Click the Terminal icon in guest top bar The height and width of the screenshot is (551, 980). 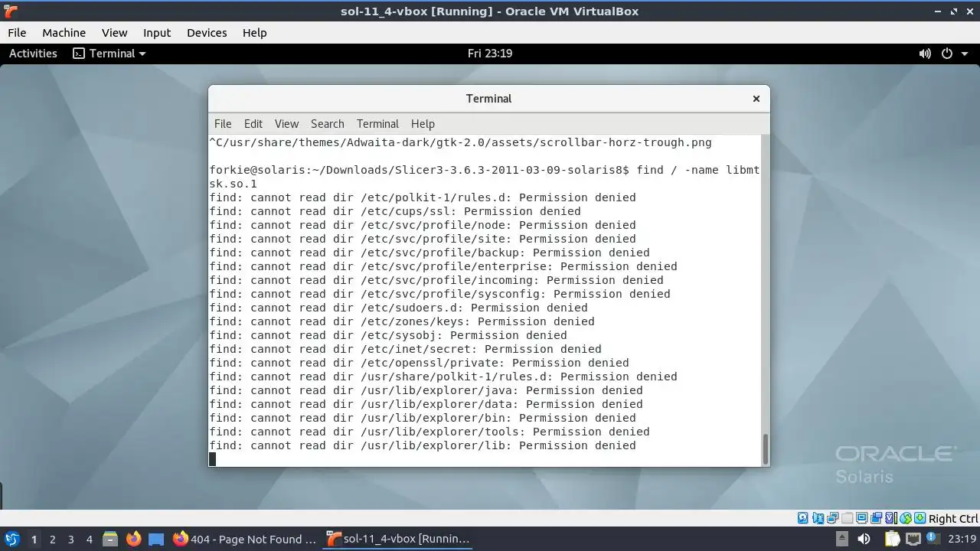coord(78,54)
